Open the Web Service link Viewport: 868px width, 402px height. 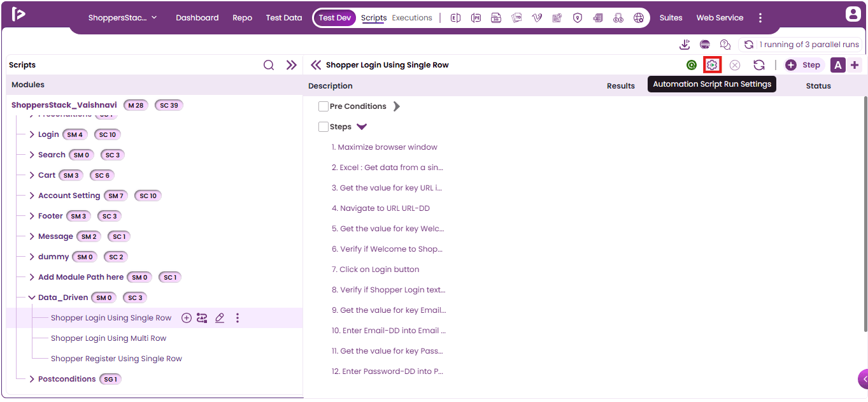click(720, 18)
